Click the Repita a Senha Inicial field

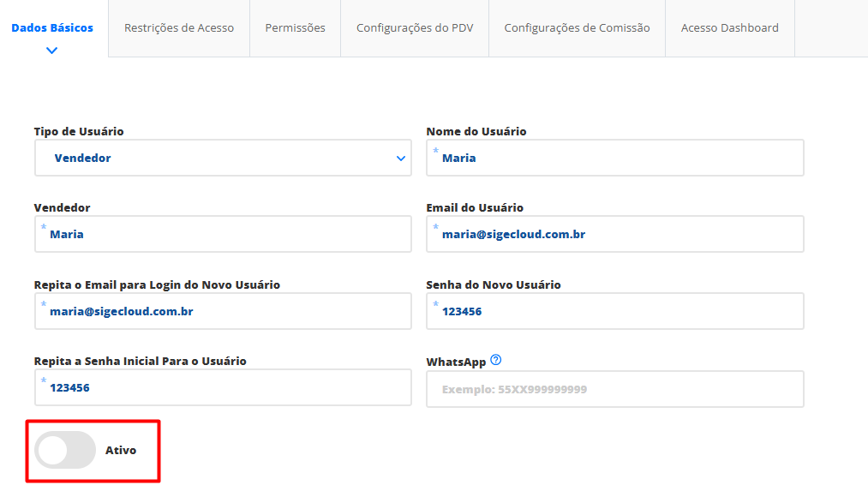(x=223, y=387)
